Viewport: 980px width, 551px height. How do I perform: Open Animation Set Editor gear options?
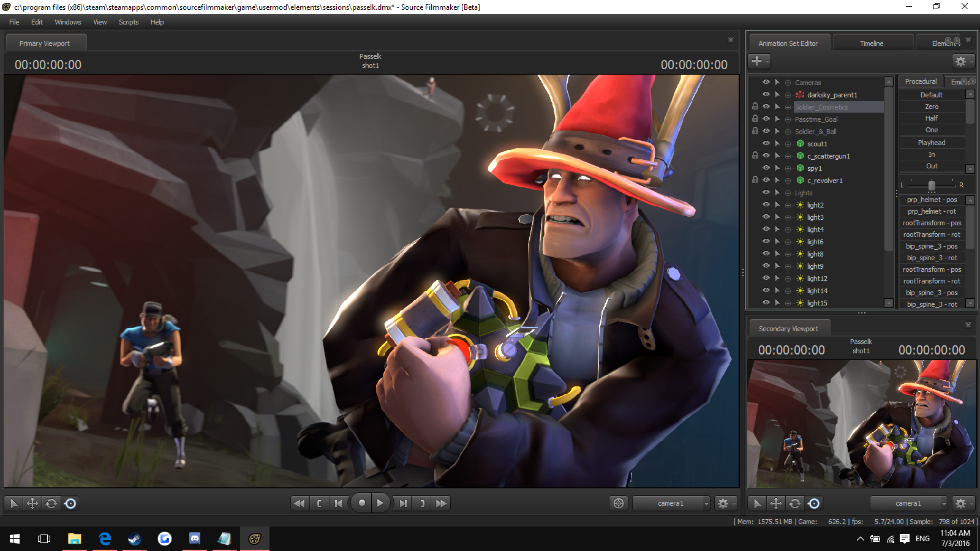[962, 61]
